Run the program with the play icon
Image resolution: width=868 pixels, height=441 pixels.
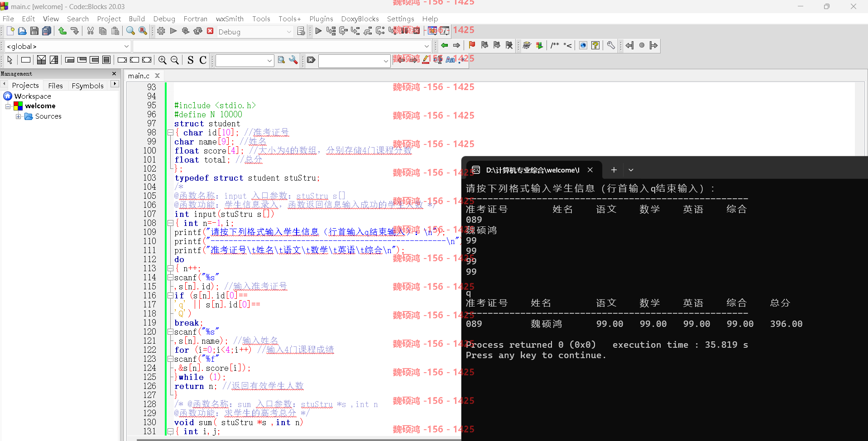click(x=173, y=31)
